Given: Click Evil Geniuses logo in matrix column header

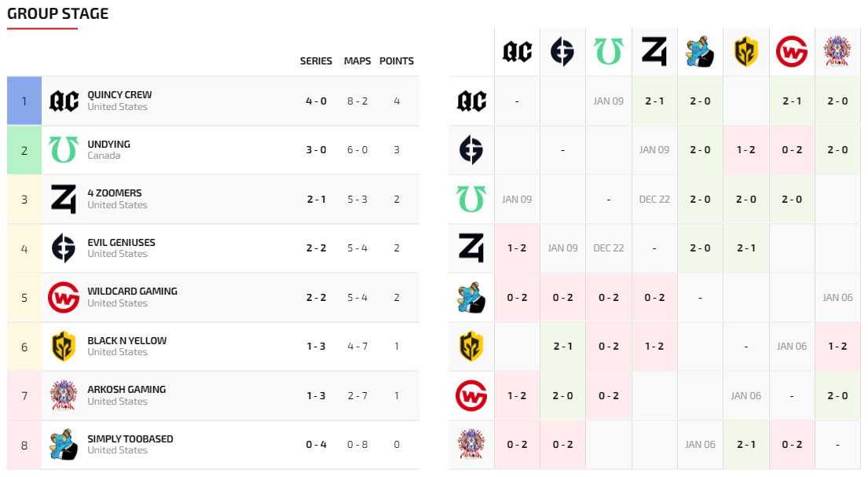Looking at the screenshot, I should point(562,52).
